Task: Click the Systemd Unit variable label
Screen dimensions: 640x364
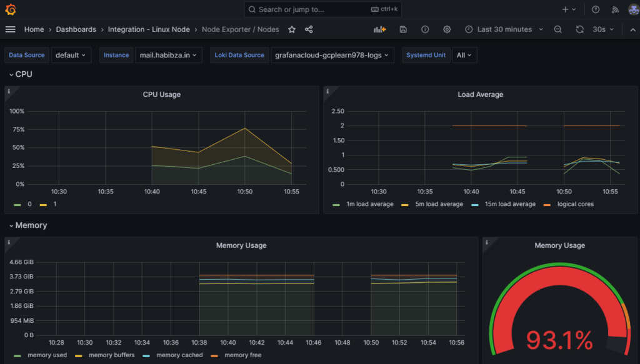Action: (x=426, y=55)
